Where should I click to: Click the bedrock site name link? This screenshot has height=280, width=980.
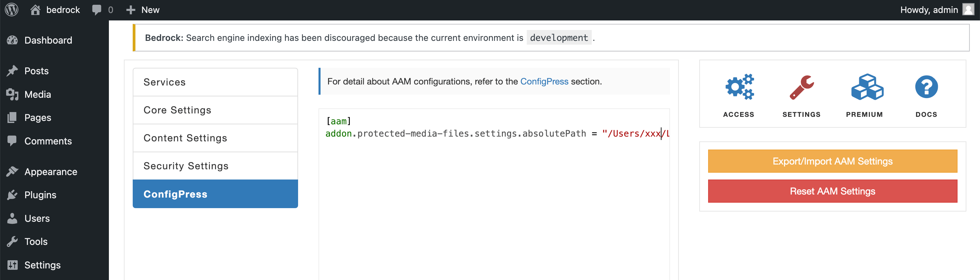point(63,10)
